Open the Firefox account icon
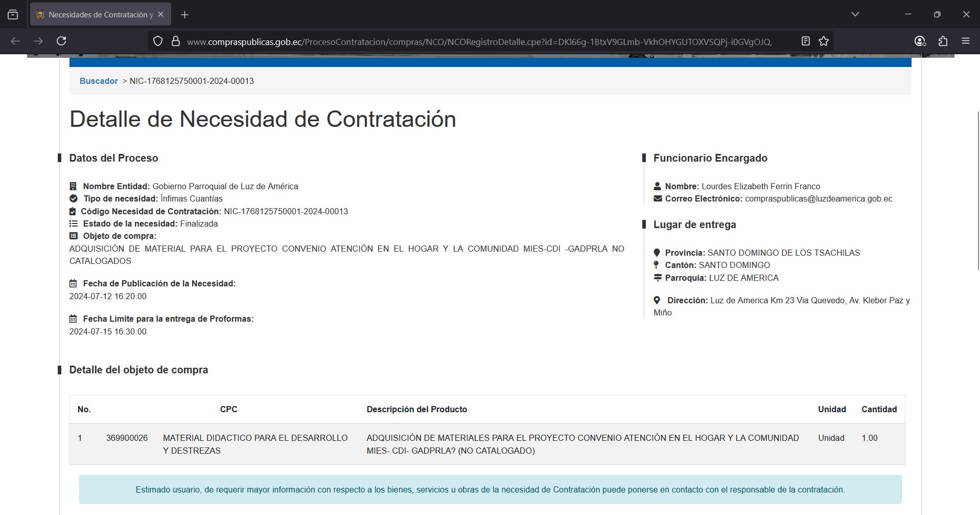 coord(920,41)
